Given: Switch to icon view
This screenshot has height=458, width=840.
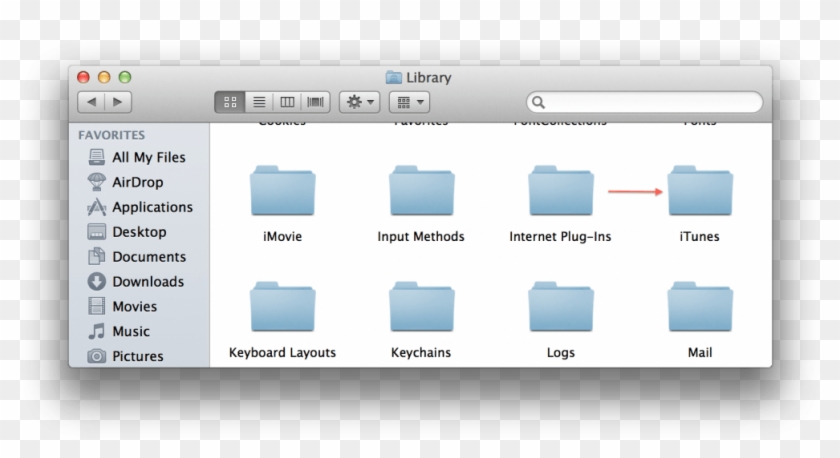Looking at the screenshot, I should pyautogui.click(x=230, y=102).
